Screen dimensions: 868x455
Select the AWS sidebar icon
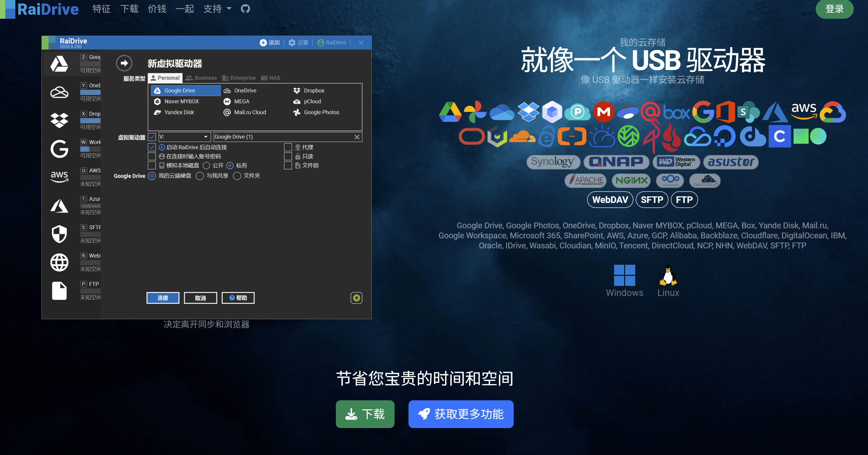59,177
